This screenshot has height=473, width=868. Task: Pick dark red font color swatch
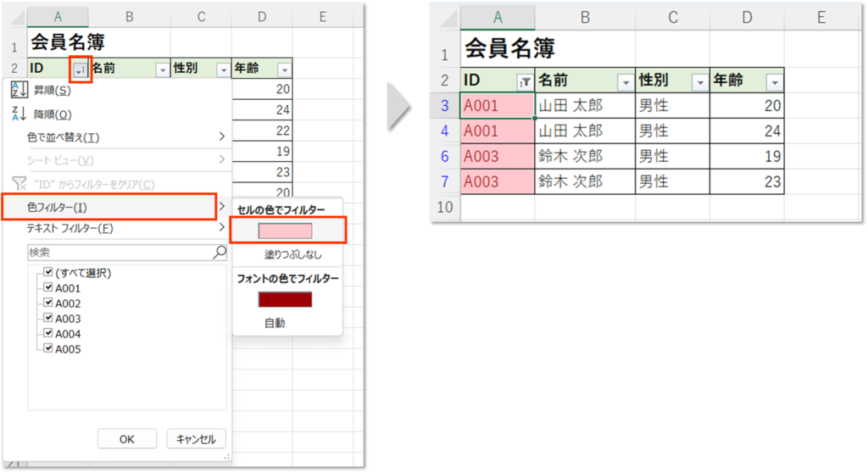(x=285, y=299)
